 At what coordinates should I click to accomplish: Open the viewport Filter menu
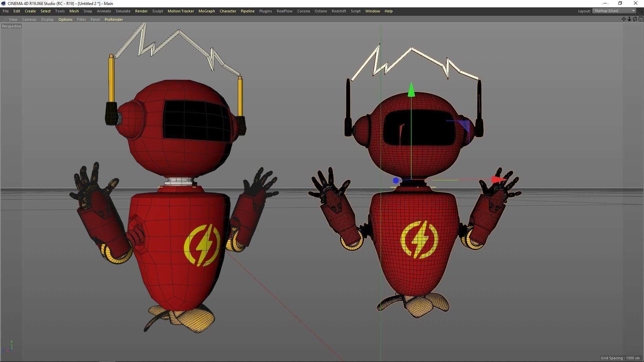81,19
